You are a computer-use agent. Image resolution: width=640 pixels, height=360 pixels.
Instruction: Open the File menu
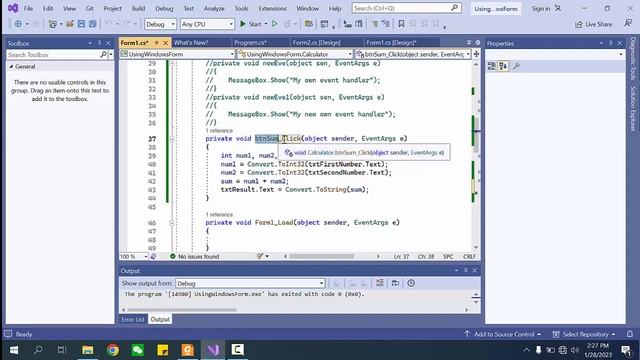[28, 8]
